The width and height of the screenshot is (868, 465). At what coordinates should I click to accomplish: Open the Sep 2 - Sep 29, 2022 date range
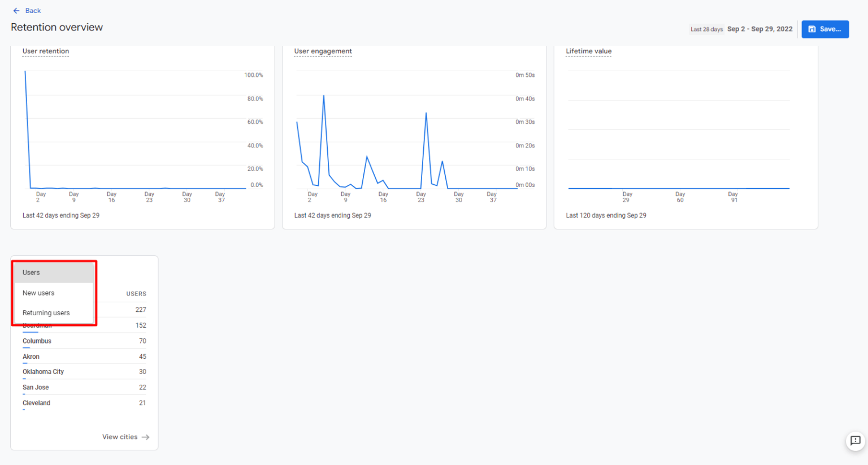coord(759,29)
